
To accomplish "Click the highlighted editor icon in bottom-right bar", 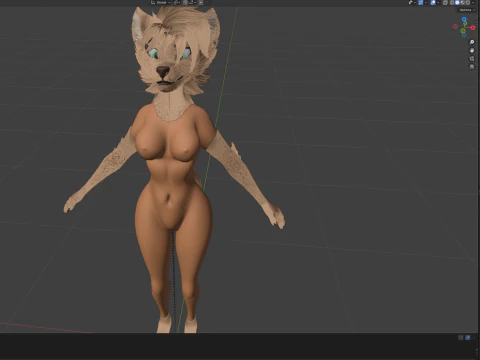I will [x=468, y=338].
